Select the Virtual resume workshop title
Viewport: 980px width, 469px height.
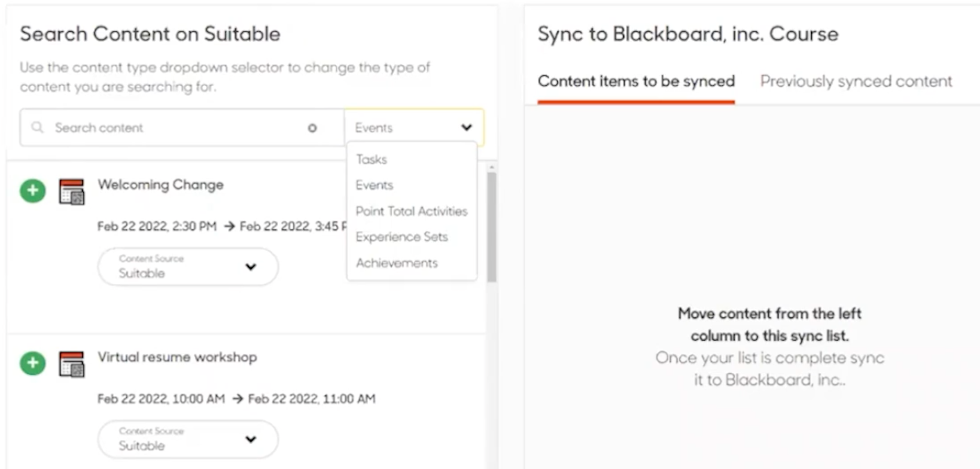tap(177, 357)
